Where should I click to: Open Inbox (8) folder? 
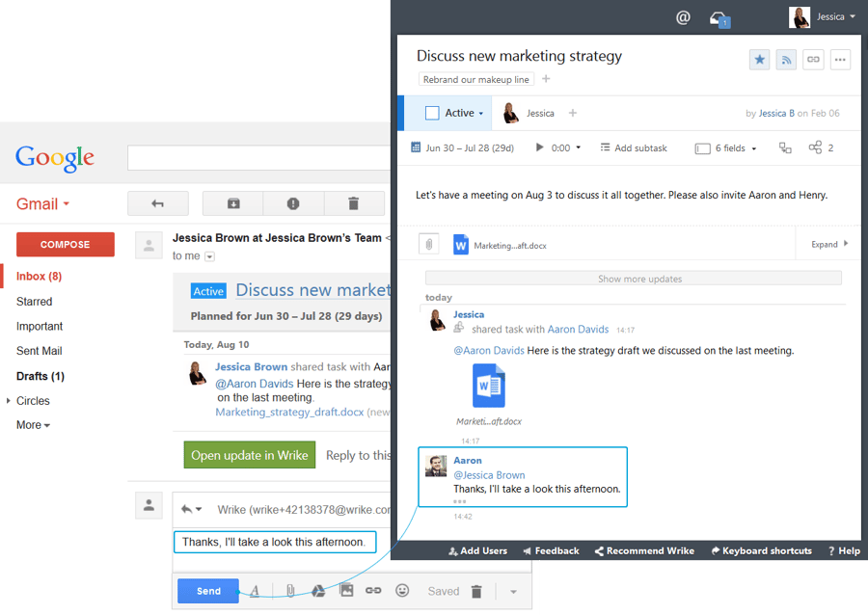39,276
